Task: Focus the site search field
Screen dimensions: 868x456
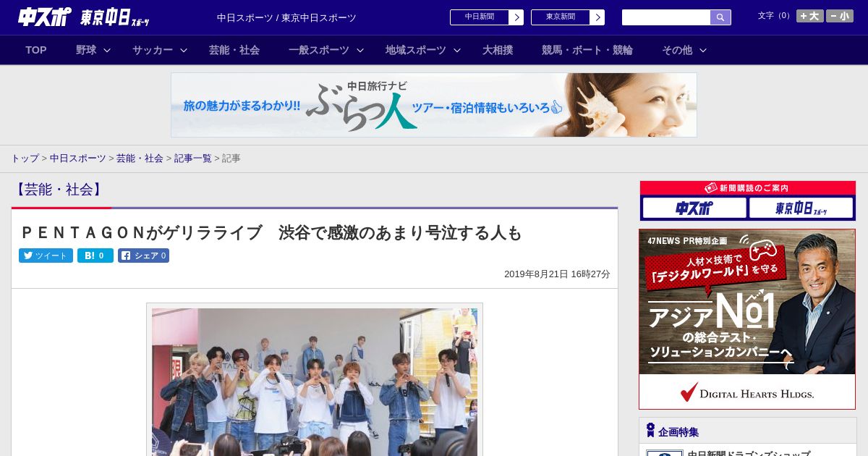Action: click(666, 17)
